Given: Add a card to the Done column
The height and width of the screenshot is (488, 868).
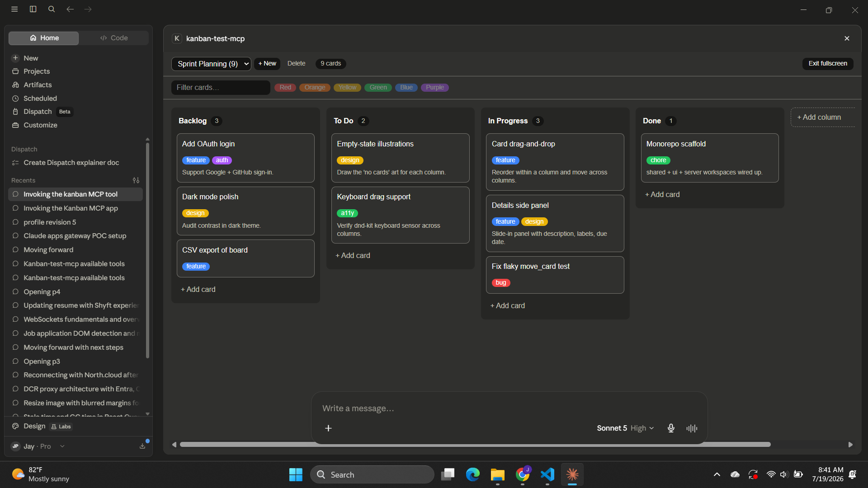Looking at the screenshot, I should [x=662, y=194].
